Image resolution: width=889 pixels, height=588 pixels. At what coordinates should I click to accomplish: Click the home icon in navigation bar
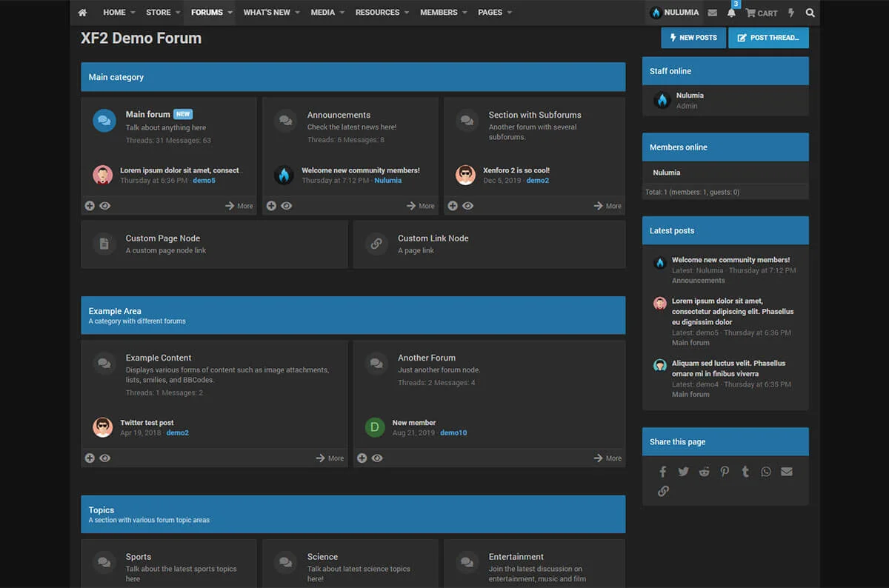[x=82, y=13]
